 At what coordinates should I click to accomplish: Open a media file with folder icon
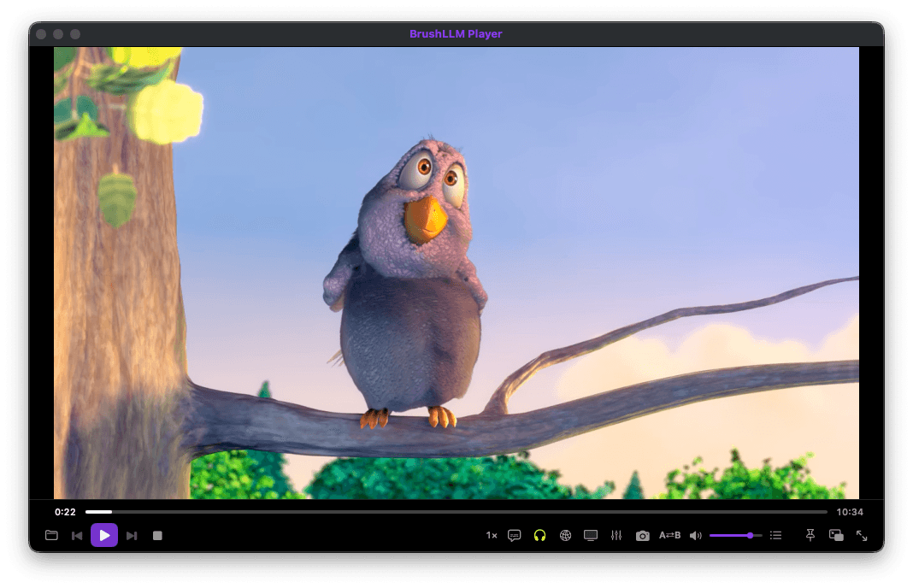[x=51, y=535]
